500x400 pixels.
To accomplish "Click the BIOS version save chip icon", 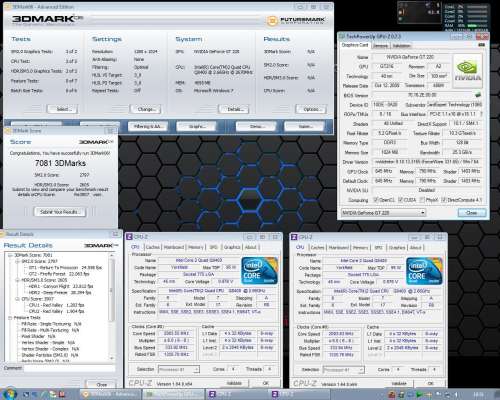I will (478, 95).
